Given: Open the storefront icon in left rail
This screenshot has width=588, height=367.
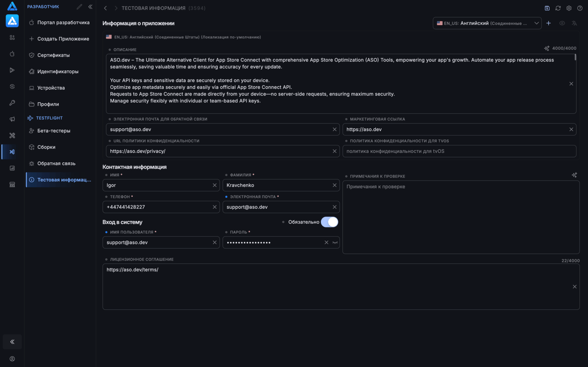Looking at the screenshot, I should (12, 185).
